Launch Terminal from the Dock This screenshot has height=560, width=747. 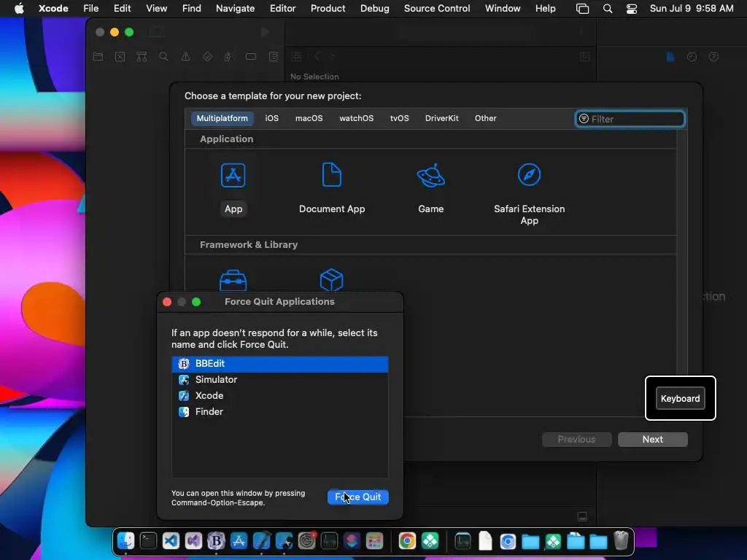coord(148,541)
